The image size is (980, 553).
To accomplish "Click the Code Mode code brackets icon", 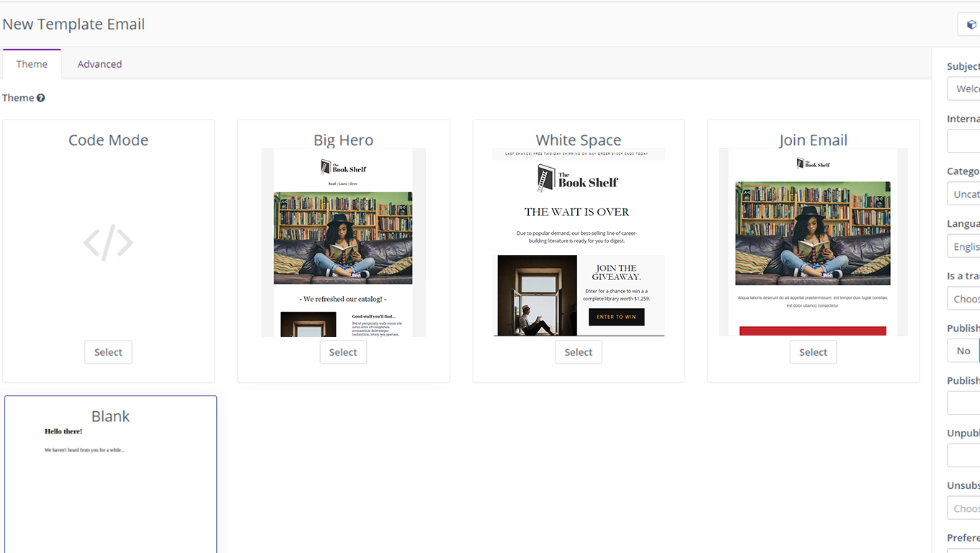I will click(108, 243).
